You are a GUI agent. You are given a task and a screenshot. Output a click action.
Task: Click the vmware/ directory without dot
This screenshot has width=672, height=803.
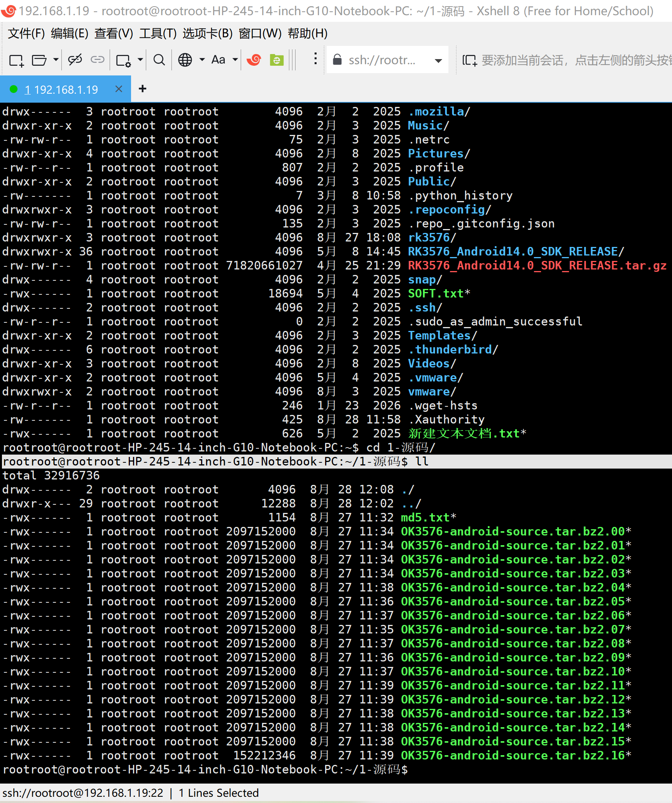coord(432,392)
